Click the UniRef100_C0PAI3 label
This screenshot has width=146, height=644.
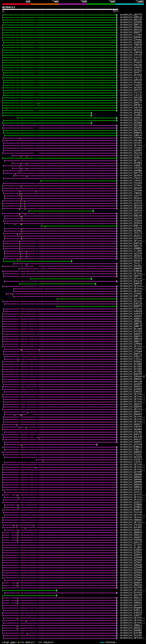click(x=131, y=180)
